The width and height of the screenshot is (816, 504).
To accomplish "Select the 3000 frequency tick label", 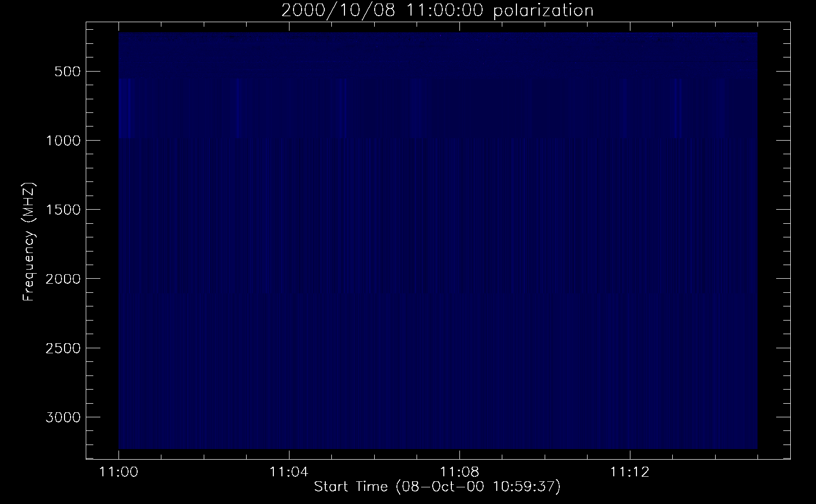I will [x=63, y=417].
